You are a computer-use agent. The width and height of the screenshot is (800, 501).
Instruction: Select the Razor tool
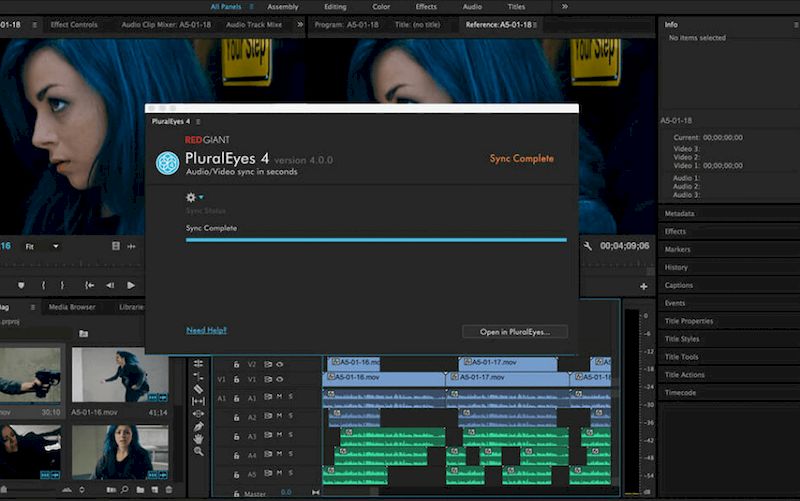coord(198,389)
